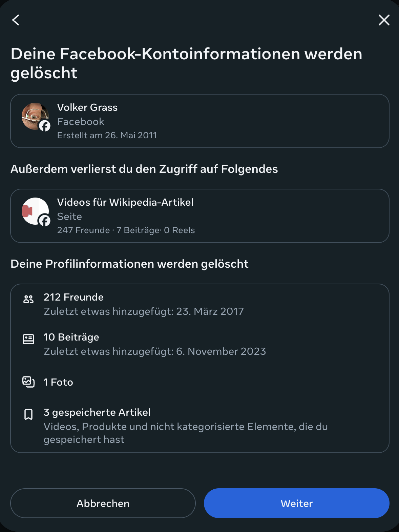The image size is (399, 532).
Task: Click the 1 Foto entry
Action: (58, 382)
